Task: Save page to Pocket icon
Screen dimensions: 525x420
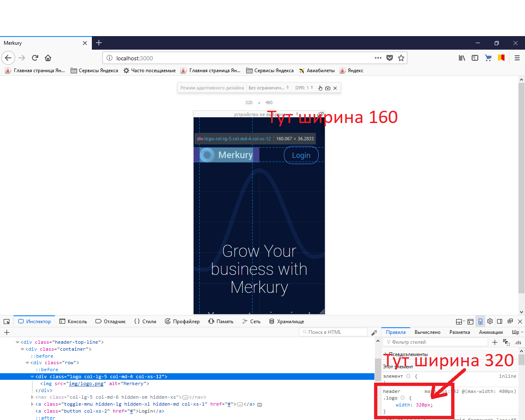Action: click(390, 58)
